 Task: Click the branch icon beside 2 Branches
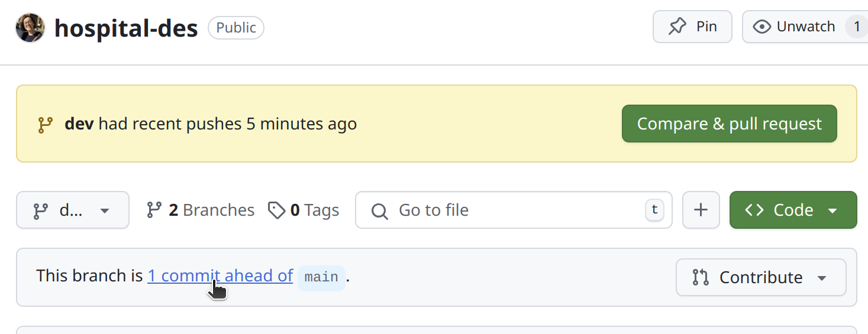(x=154, y=210)
